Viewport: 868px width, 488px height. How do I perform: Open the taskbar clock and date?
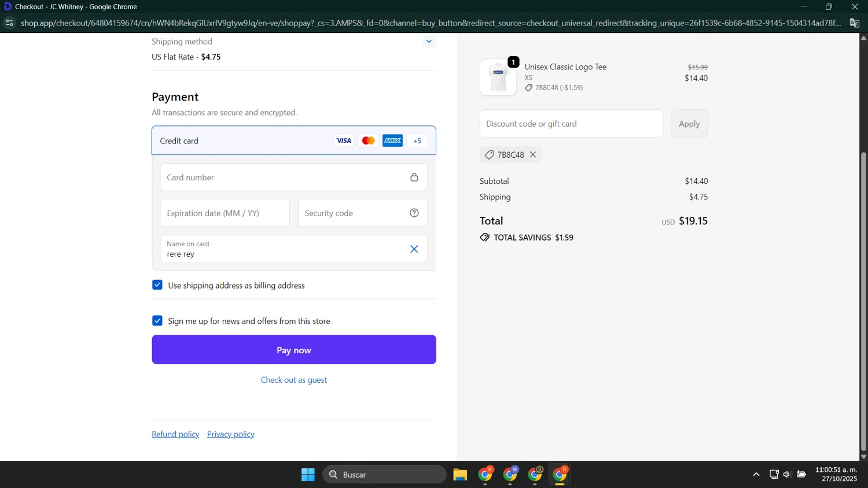coord(836,474)
